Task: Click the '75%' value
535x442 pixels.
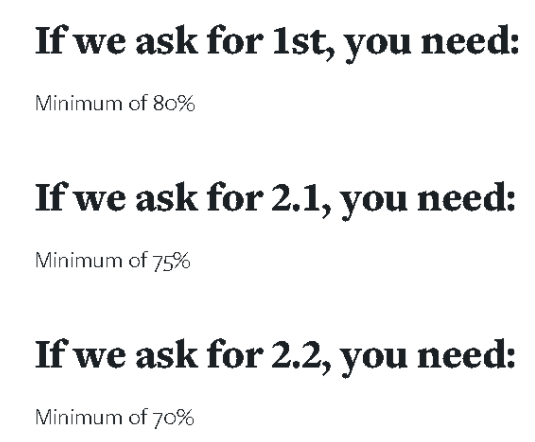Action: [171, 261]
